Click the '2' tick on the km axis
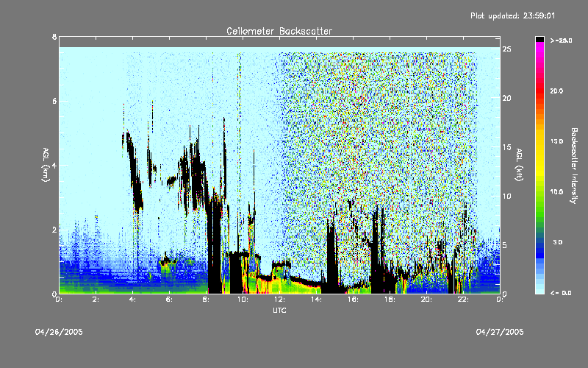 click(x=54, y=230)
